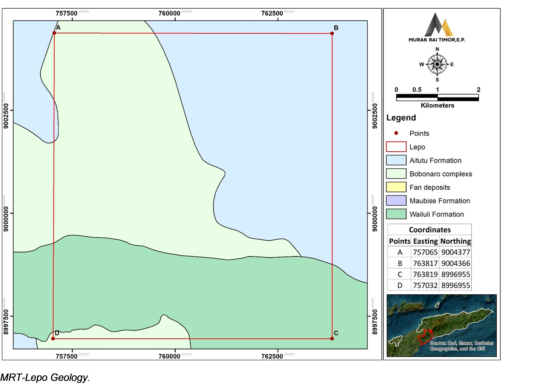Click the compass rose north arrow

[437, 53]
